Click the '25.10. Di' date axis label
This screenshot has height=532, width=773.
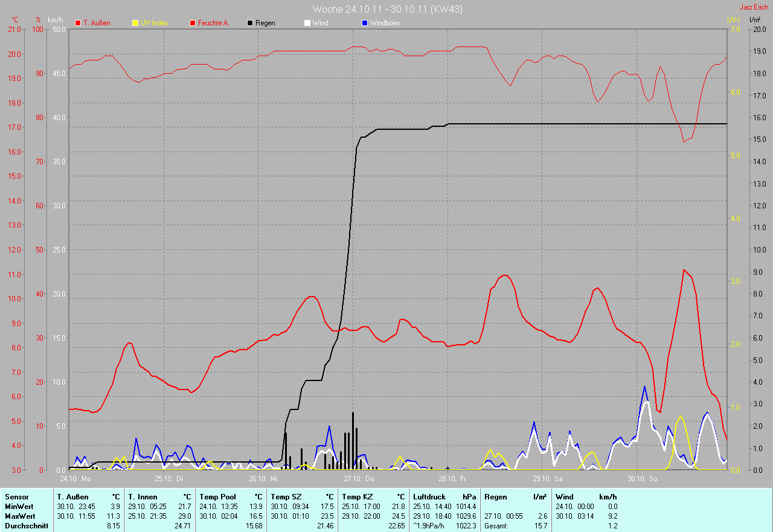point(168,478)
